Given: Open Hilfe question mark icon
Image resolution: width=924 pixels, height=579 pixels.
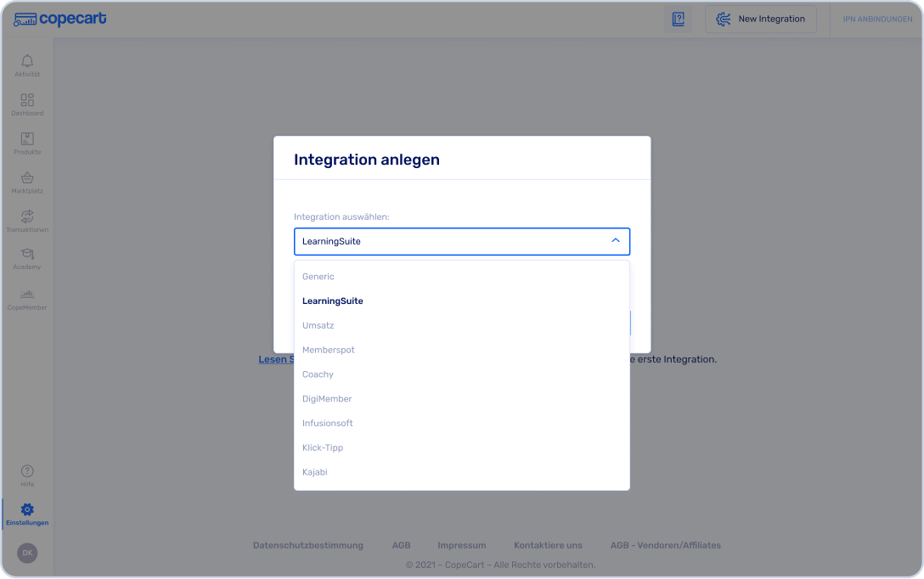Looking at the screenshot, I should click(x=27, y=471).
